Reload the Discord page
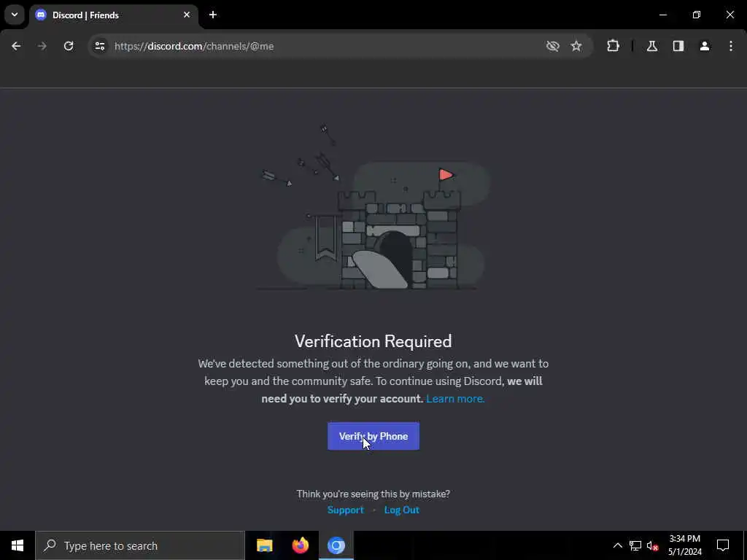Viewport: 747px width, 560px height. [69, 46]
